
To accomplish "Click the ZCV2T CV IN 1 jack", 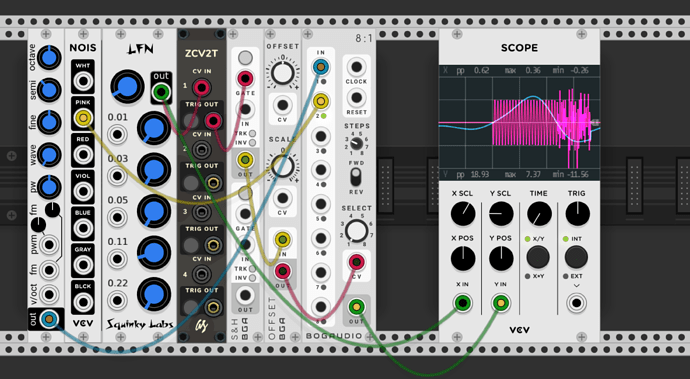I will (201, 88).
